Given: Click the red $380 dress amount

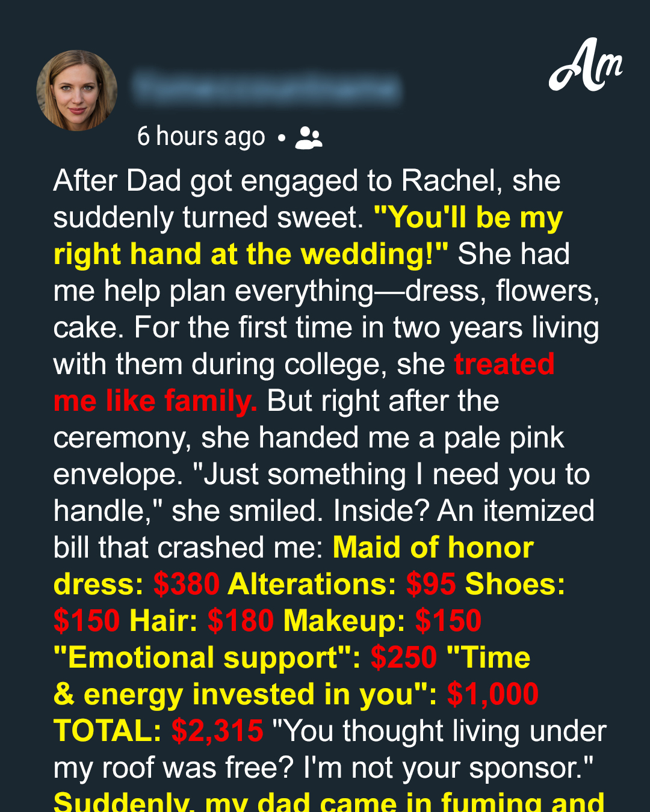Looking at the screenshot, I should 187,584.
